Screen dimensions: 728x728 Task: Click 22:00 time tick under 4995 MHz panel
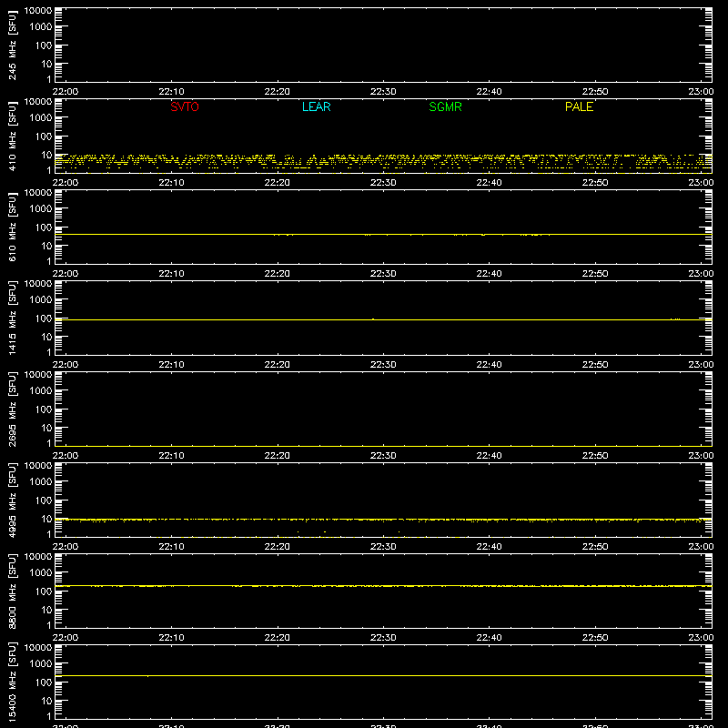point(66,547)
